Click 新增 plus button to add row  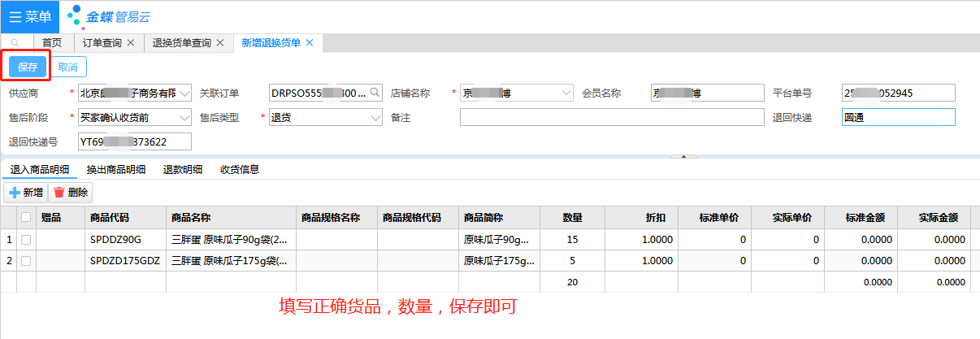[25, 193]
